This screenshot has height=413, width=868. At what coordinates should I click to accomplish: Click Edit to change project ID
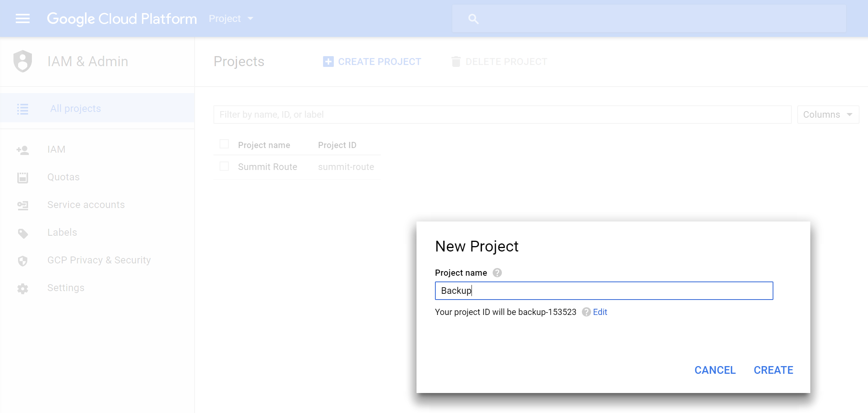coord(600,312)
